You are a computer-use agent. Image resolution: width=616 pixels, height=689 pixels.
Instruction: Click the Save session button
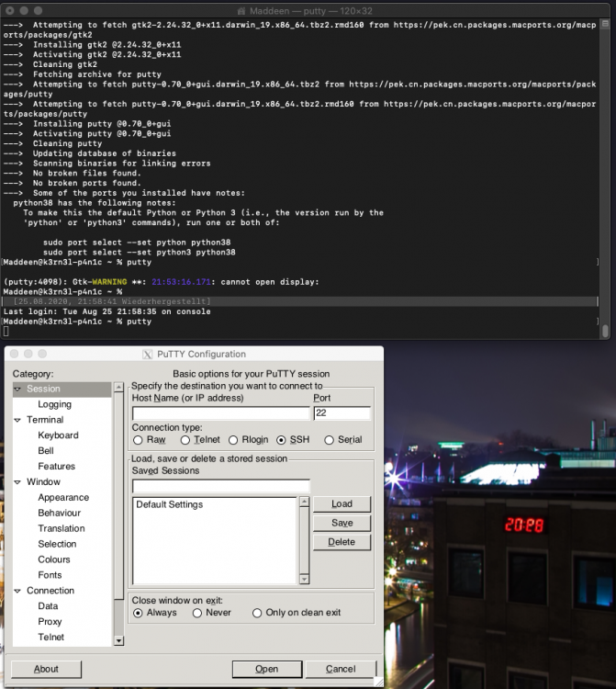click(x=342, y=523)
